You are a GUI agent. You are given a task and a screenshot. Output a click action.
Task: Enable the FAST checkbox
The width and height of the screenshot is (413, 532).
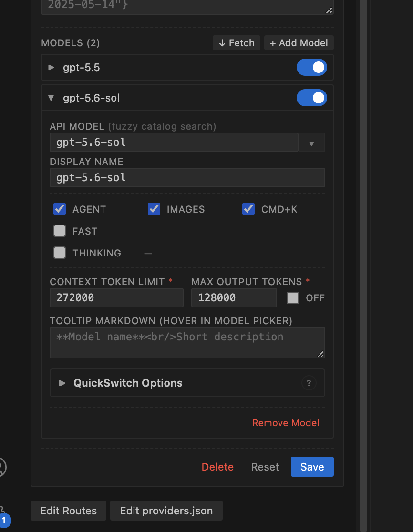60,231
